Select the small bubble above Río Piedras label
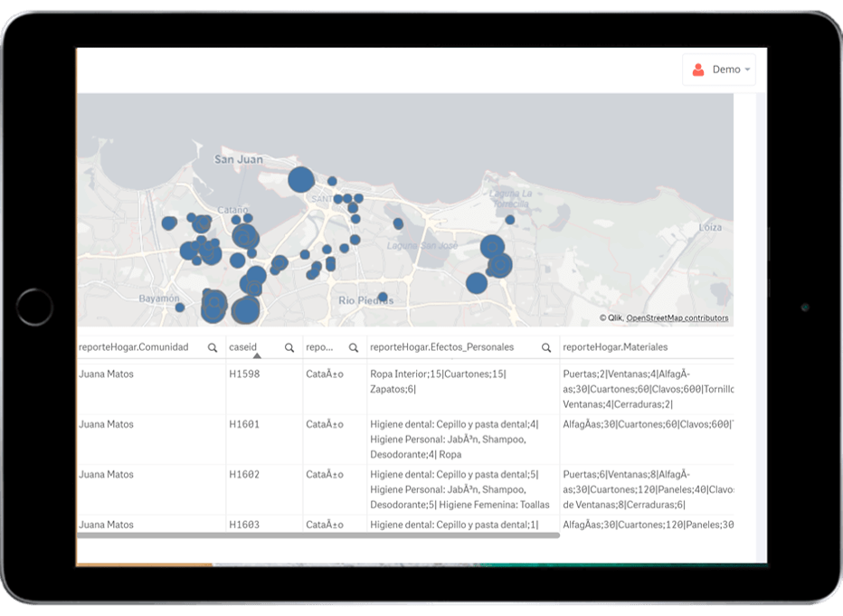This screenshot has height=616, width=843. (x=383, y=297)
